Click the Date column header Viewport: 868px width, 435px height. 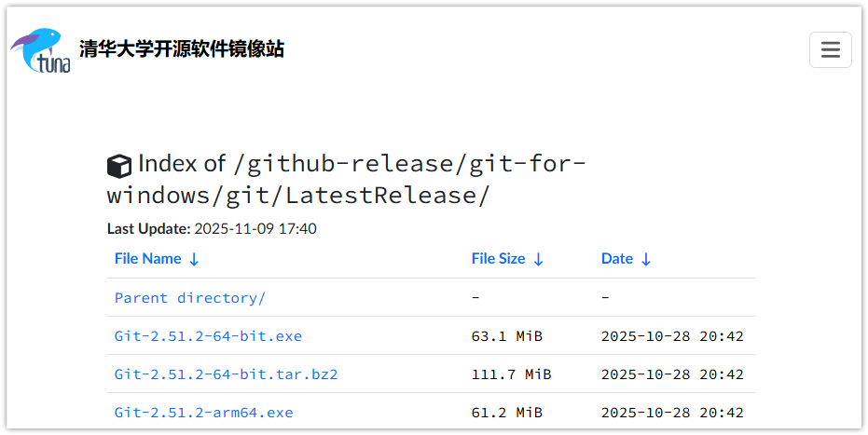click(x=616, y=259)
